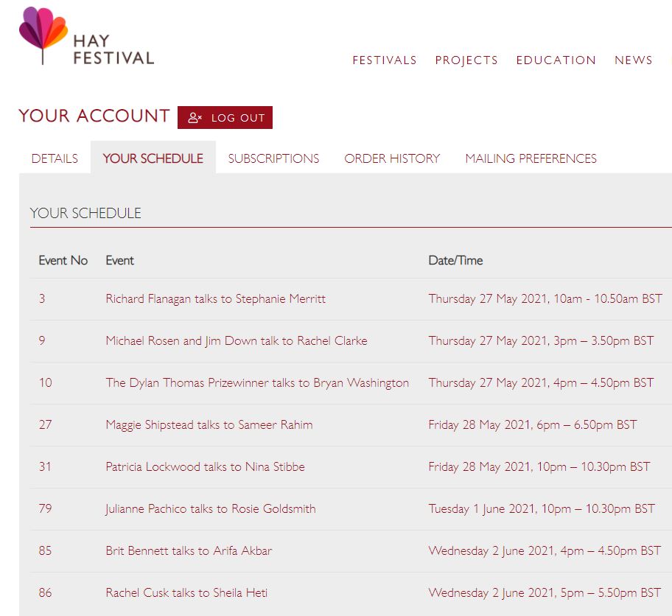Click the Hay Festival logo
The width and height of the screenshot is (672, 616).
coord(86,37)
